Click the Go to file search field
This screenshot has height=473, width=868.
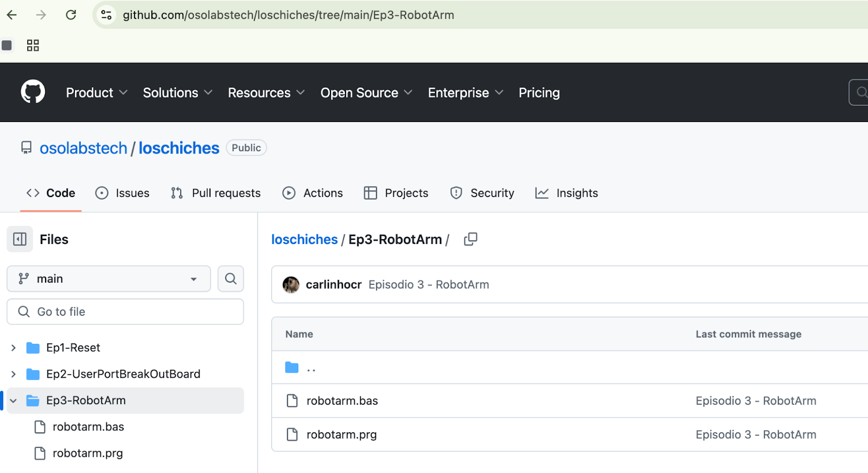point(125,312)
